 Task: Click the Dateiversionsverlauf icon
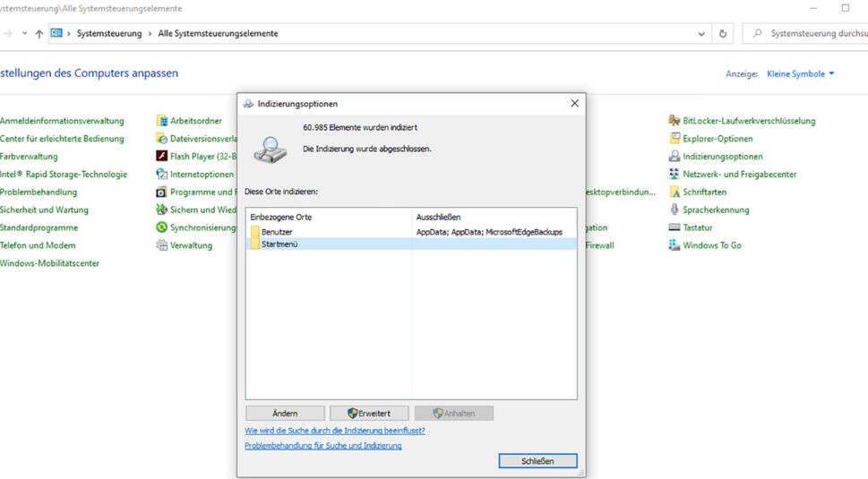(161, 138)
